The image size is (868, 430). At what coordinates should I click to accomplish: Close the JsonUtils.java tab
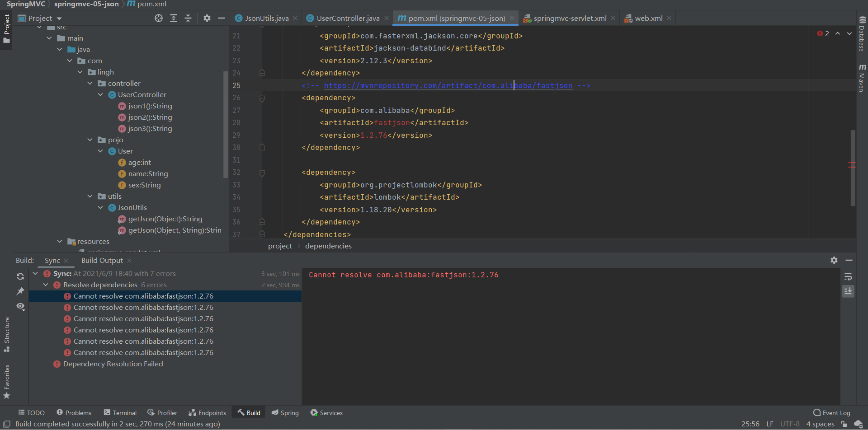pyautogui.click(x=295, y=18)
